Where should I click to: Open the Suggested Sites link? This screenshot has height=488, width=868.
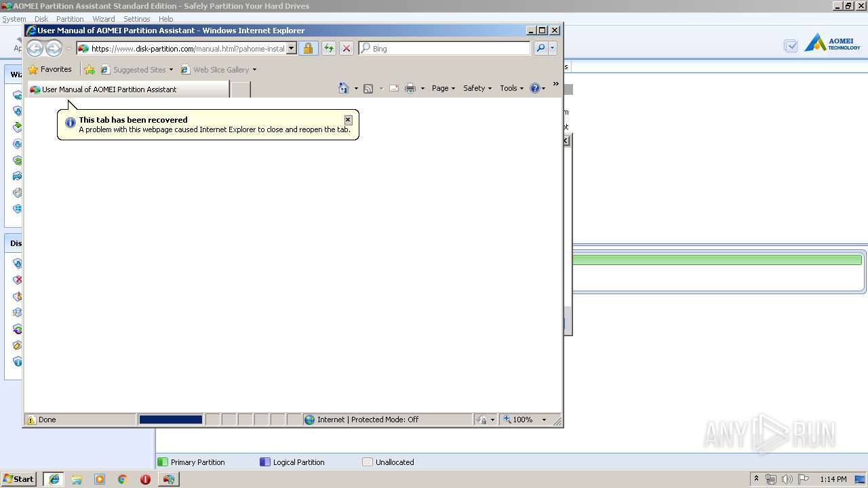pyautogui.click(x=134, y=69)
